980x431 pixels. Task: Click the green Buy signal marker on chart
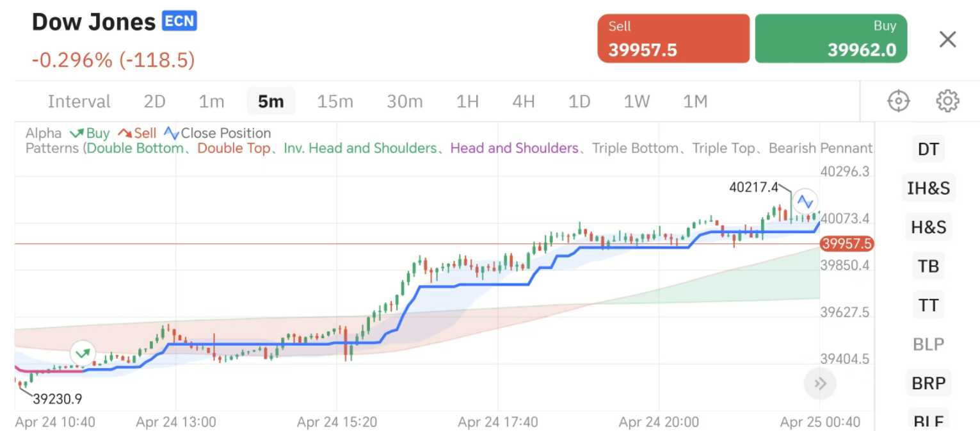tap(83, 353)
